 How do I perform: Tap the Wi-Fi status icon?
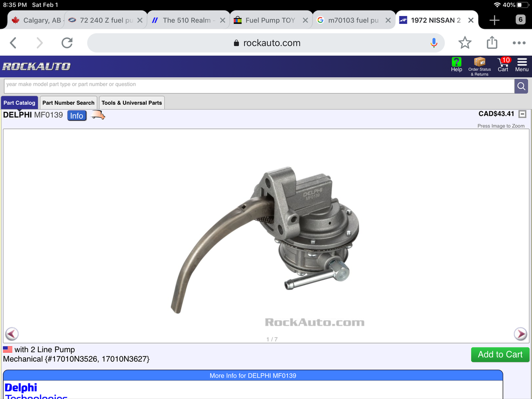click(497, 5)
